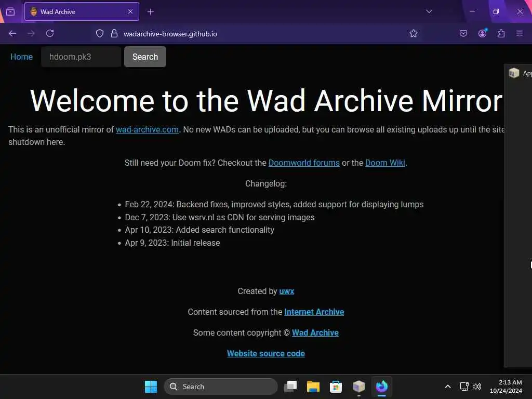The image size is (532, 399).
Task: Open File Explorer from the taskbar
Action: tap(313, 387)
